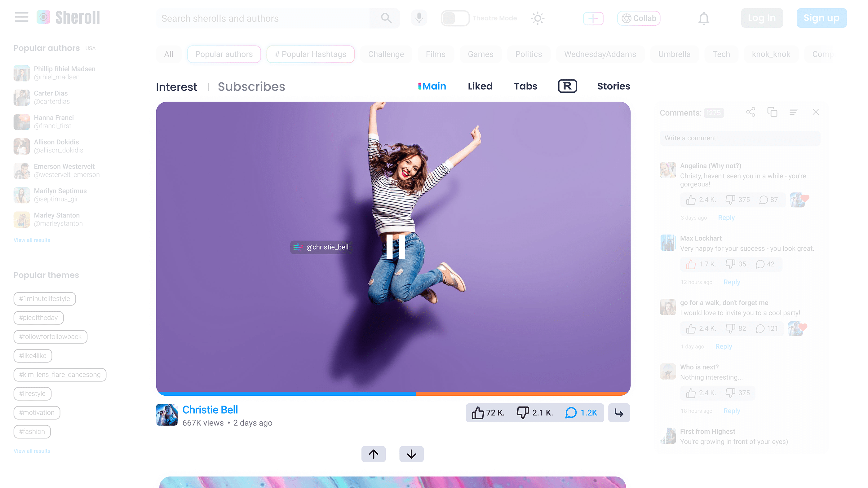Click the sun brightness theme icon

point(538,18)
